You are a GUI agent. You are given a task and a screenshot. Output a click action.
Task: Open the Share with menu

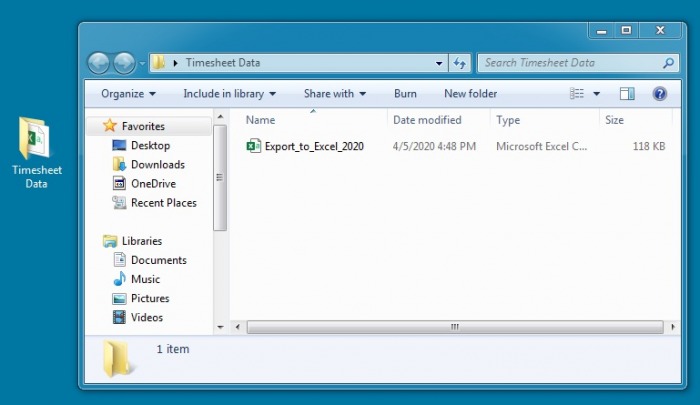click(335, 94)
